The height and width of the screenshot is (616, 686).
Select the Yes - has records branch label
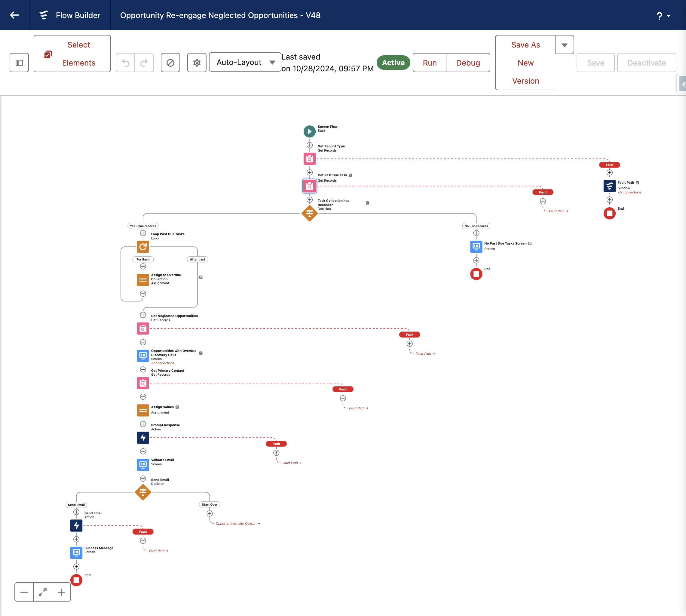click(143, 226)
